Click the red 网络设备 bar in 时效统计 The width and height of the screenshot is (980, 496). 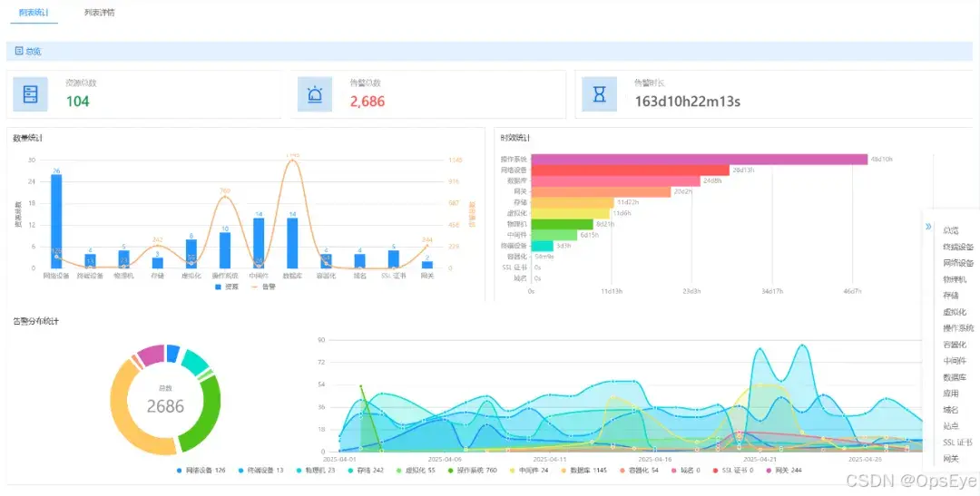[630, 170]
